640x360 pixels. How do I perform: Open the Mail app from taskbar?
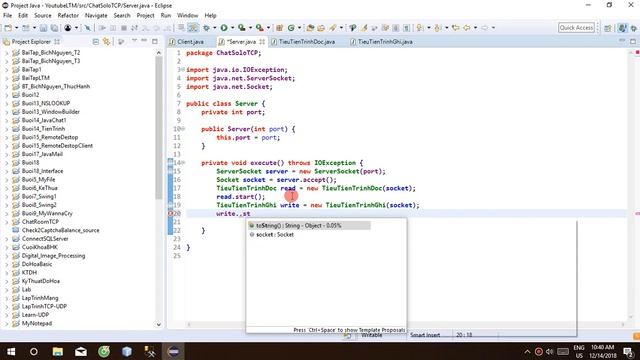tap(81, 351)
